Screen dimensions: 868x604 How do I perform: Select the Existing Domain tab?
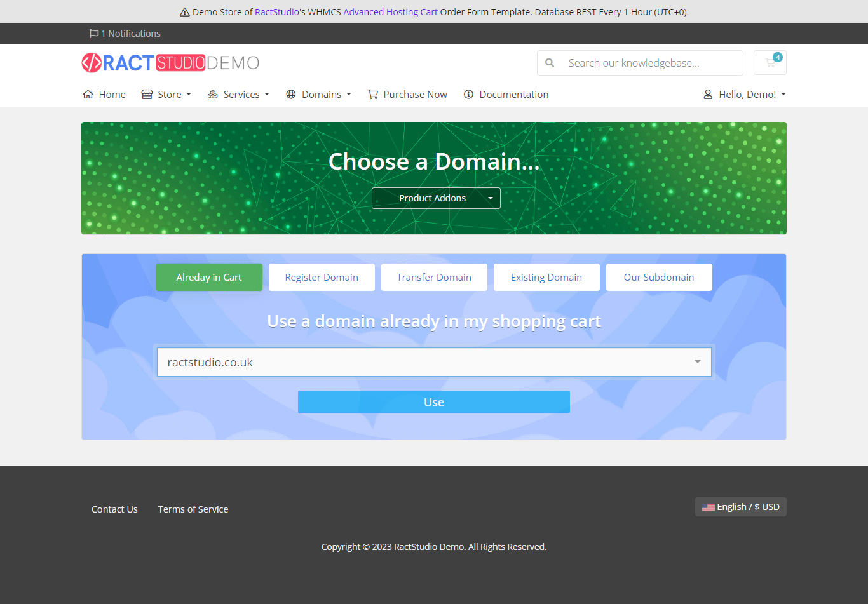tap(546, 277)
